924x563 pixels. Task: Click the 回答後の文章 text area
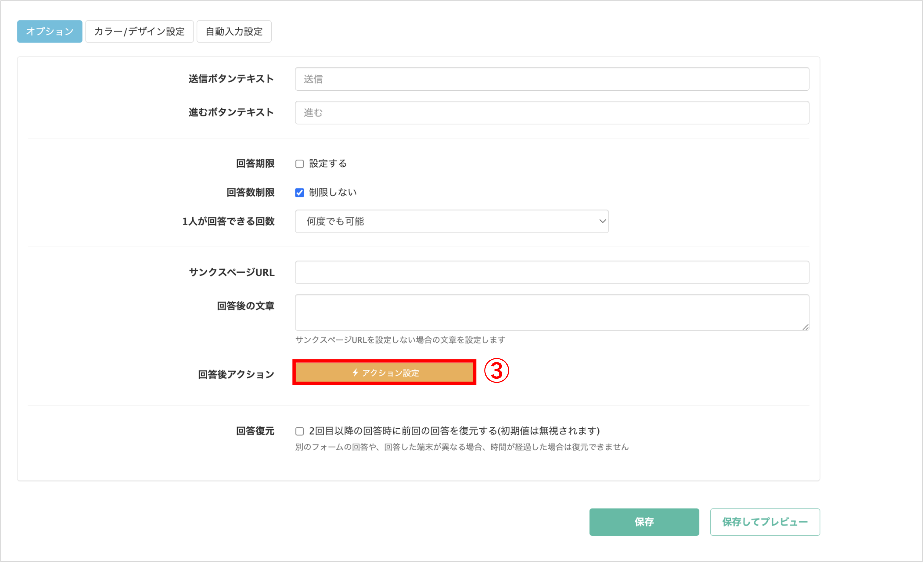(552, 313)
